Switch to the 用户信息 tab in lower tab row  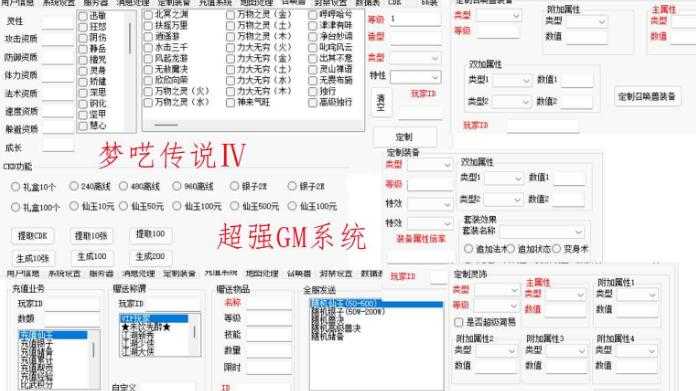click(x=23, y=274)
